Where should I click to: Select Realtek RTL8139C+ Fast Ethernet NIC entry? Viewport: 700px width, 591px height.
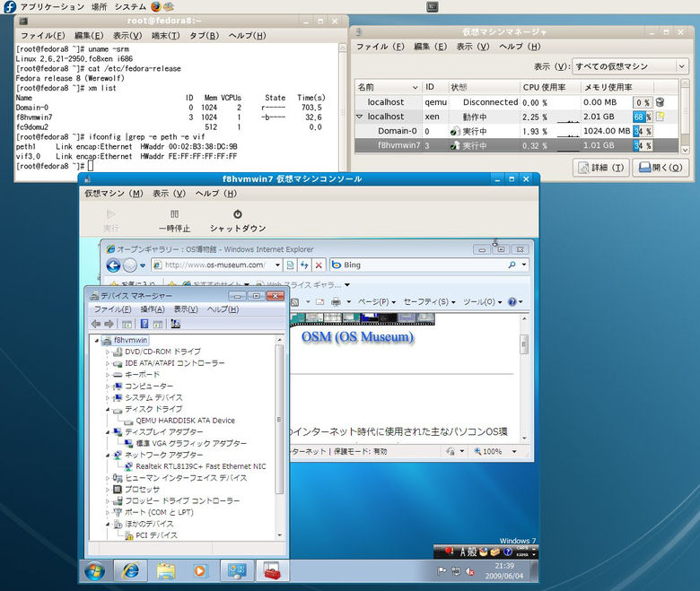[x=201, y=466]
